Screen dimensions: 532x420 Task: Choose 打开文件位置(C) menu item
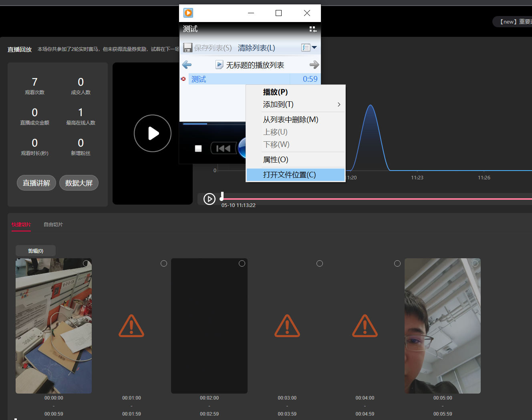[295, 175]
